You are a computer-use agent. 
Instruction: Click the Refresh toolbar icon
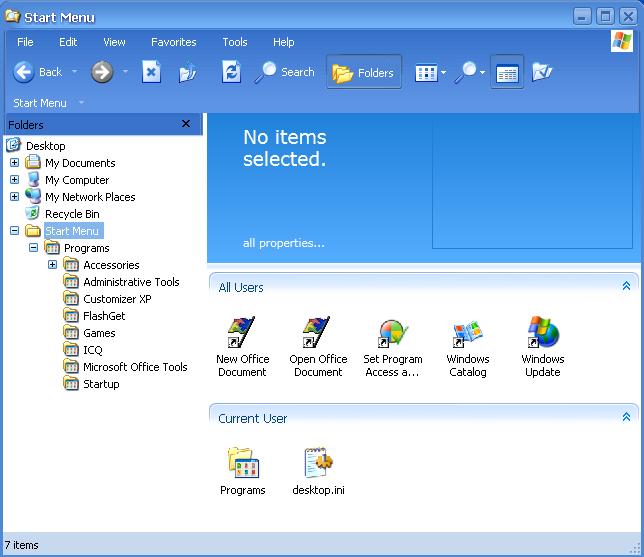231,72
